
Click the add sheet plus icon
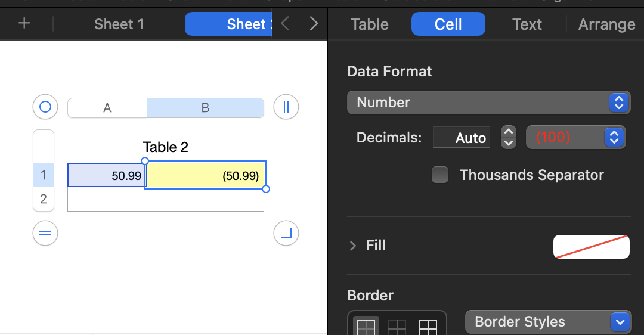(x=24, y=24)
